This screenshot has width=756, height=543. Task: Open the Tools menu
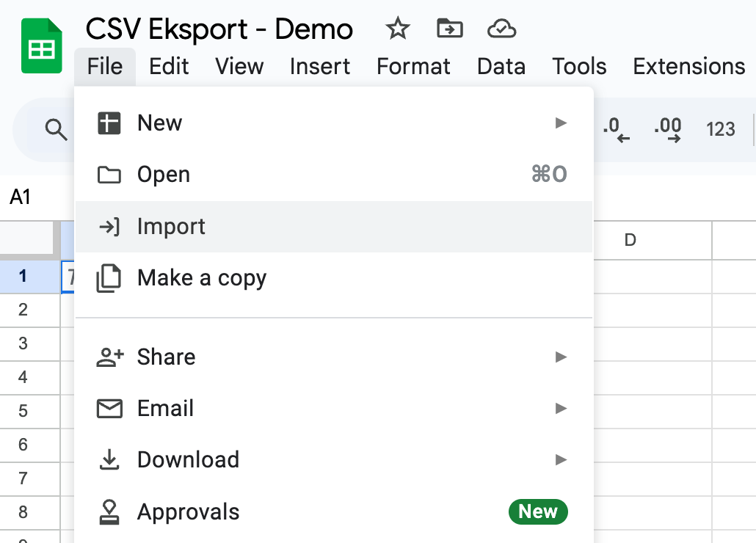click(x=579, y=67)
